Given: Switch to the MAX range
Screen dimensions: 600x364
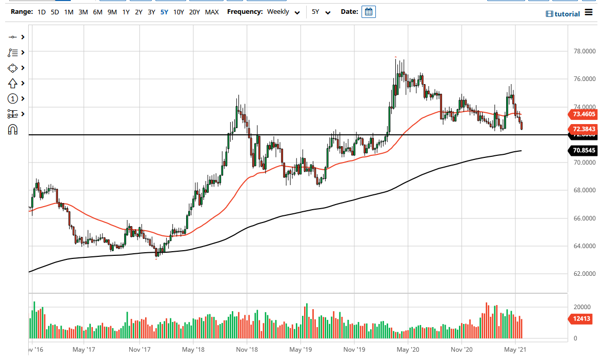Looking at the screenshot, I should tap(212, 12).
